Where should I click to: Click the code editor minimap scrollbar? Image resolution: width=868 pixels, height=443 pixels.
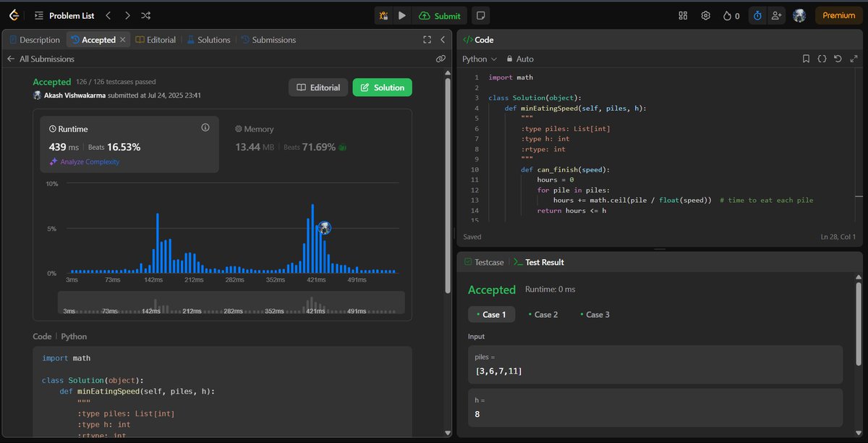(858, 197)
